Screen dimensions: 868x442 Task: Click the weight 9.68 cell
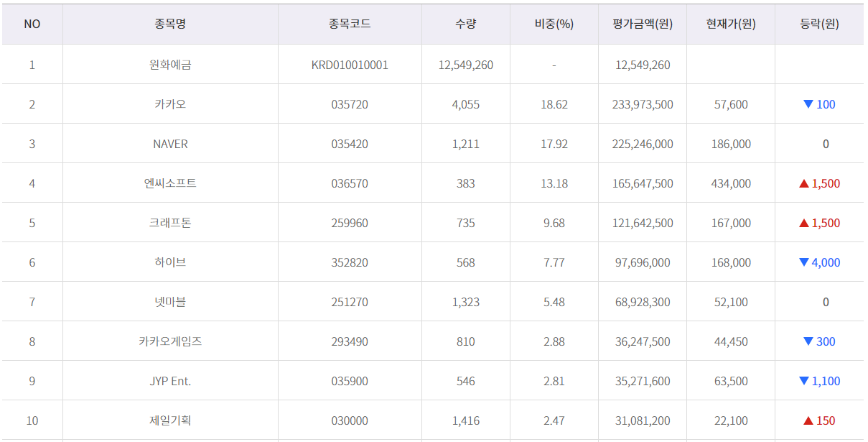pos(554,223)
